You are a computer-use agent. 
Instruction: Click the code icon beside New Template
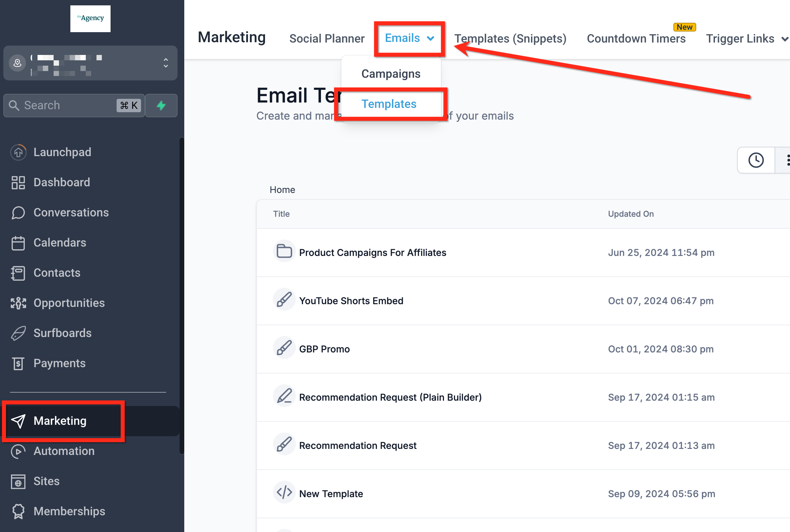284,492
